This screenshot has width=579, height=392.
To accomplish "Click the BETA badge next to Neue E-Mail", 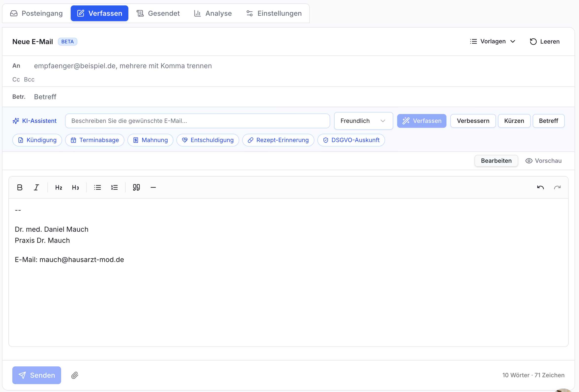I will (x=68, y=41).
